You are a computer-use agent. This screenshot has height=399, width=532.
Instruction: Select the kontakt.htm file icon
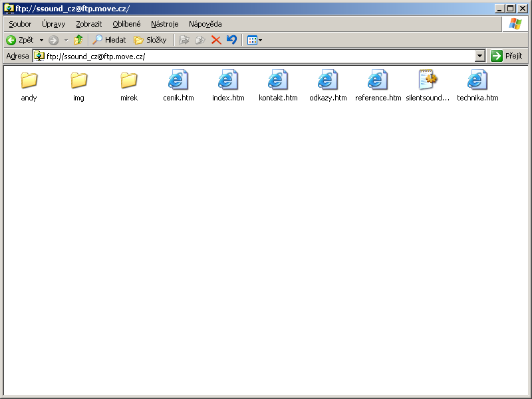click(x=278, y=80)
